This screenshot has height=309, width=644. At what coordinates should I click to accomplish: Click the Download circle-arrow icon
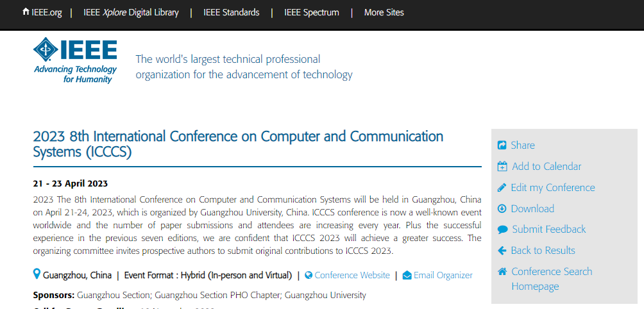(x=502, y=208)
